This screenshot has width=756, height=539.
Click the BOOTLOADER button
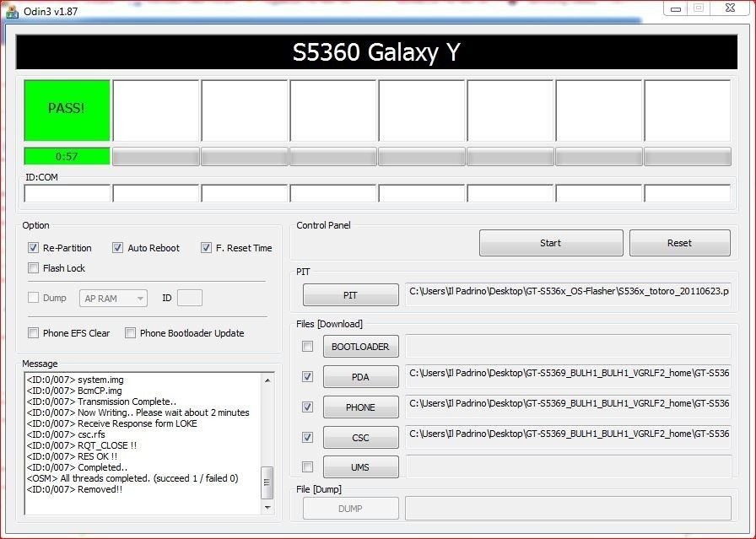[360, 347]
